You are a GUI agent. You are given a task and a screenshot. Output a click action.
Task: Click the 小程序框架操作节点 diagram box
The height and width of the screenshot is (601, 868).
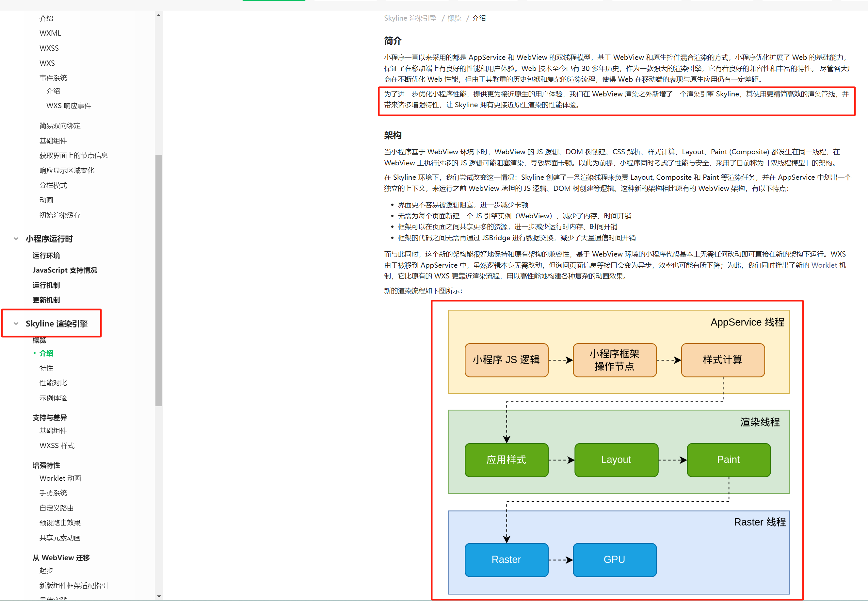pos(614,360)
